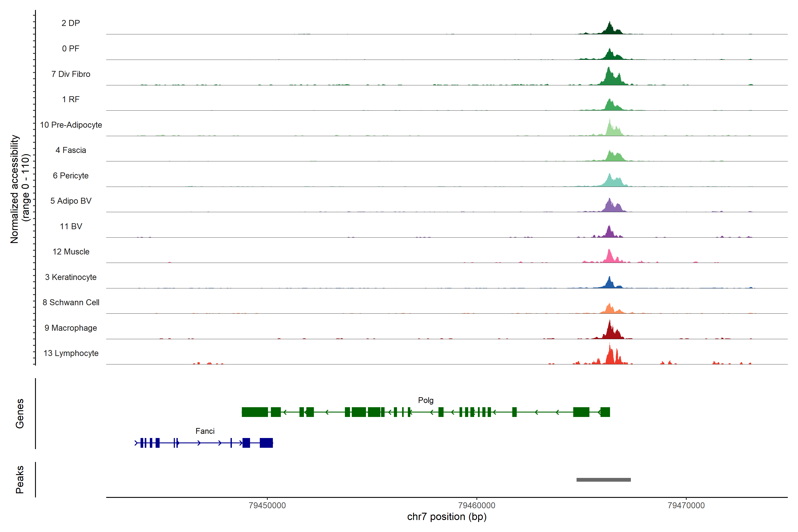Select the Polg gene label
Screen dimensions: 798x532
pyautogui.click(x=425, y=400)
